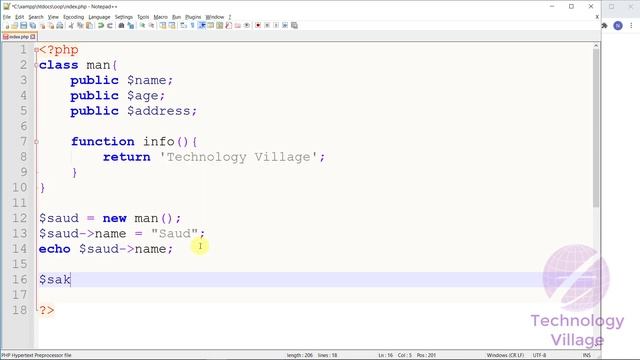Viewport: 640px width, 360px height.
Task: Open the File menu
Action: click(x=7, y=17)
